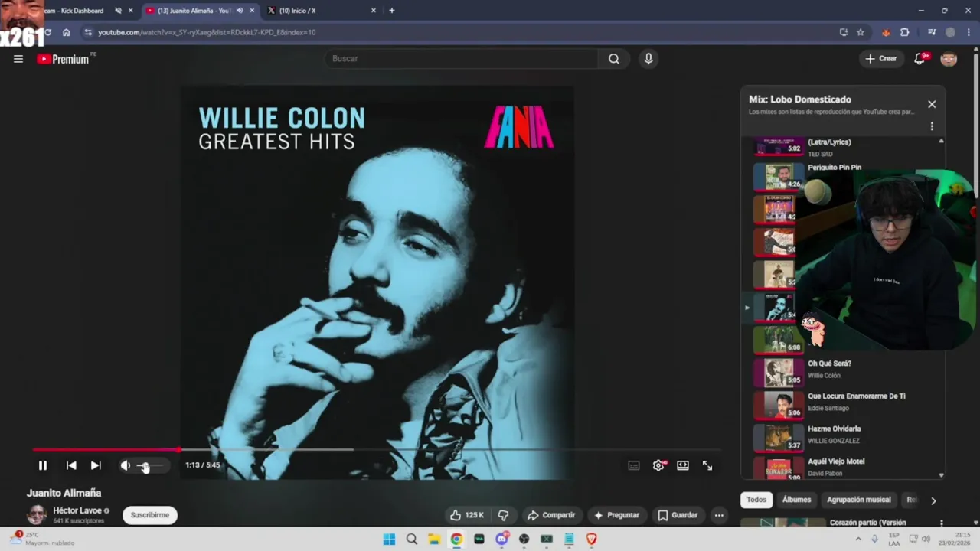Image resolution: width=980 pixels, height=551 pixels.
Task: Show hidden system tray icons
Action: coord(858,539)
